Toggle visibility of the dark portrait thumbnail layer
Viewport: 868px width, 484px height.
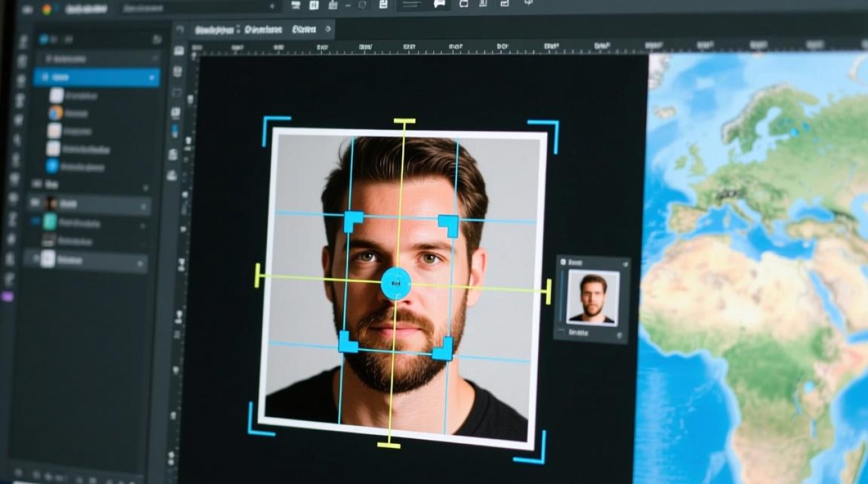tap(35, 204)
